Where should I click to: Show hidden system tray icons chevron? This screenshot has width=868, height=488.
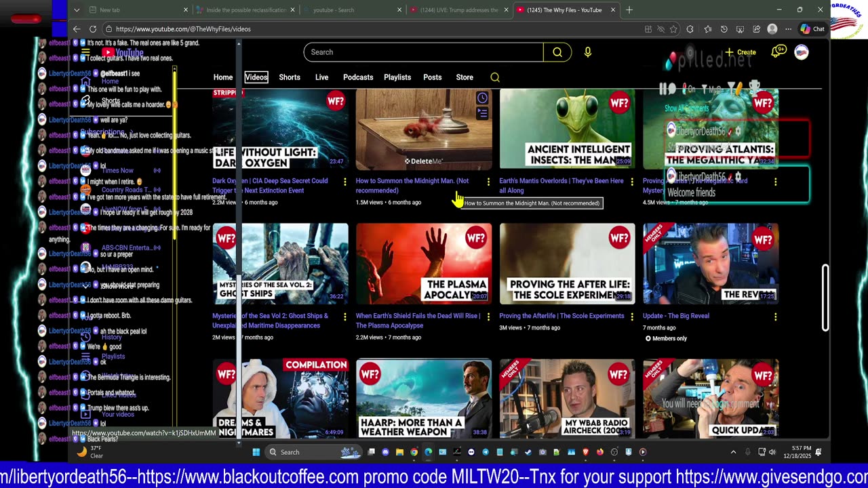(733, 452)
